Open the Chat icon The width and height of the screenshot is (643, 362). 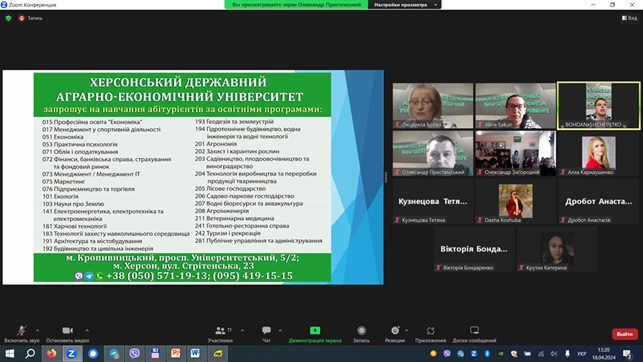[267, 330]
